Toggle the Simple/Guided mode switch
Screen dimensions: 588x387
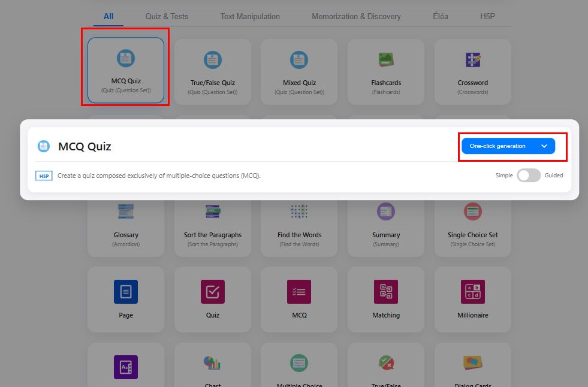pos(529,176)
